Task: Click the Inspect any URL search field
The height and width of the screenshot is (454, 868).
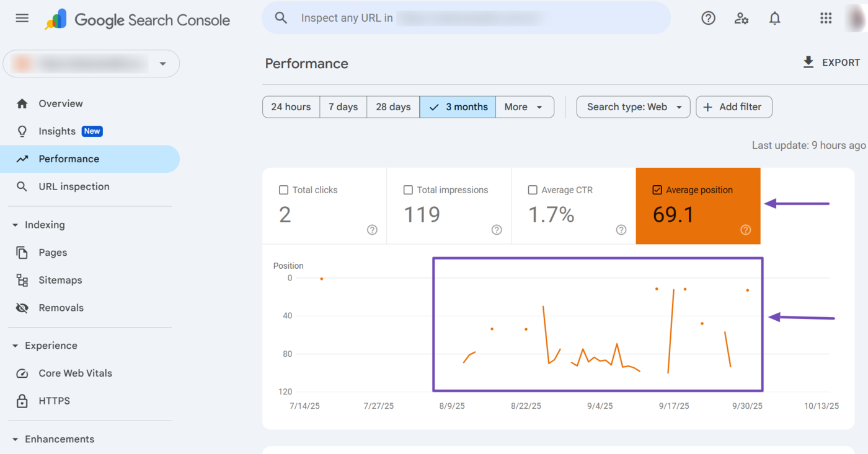Action: pos(465,17)
